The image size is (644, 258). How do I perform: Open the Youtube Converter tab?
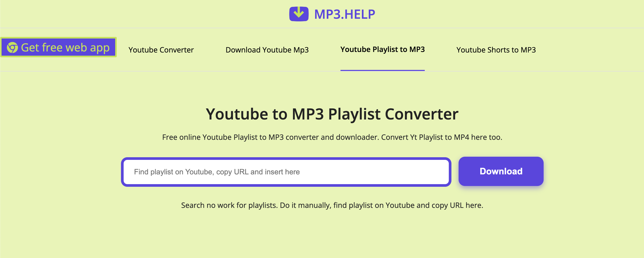(161, 50)
